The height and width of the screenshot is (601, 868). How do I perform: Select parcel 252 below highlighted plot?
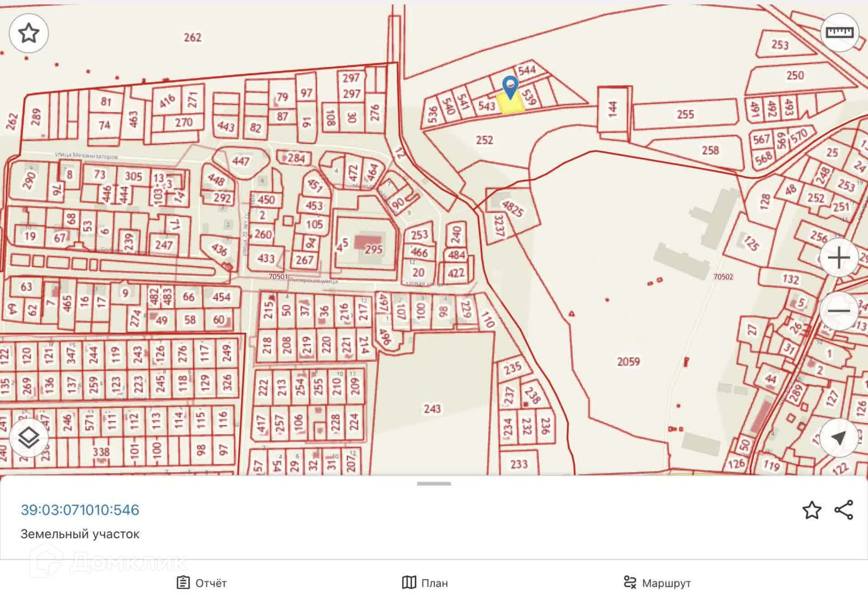(x=484, y=140)
